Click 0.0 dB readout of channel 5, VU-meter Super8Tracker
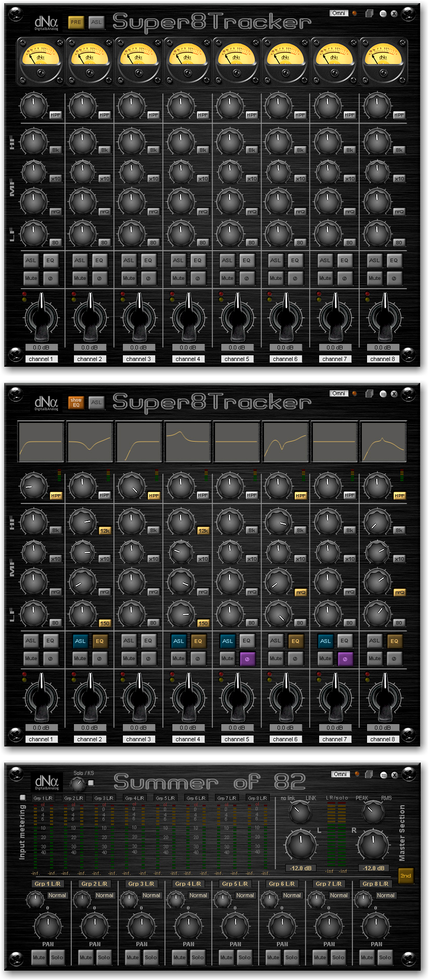 tap(237, 347)
